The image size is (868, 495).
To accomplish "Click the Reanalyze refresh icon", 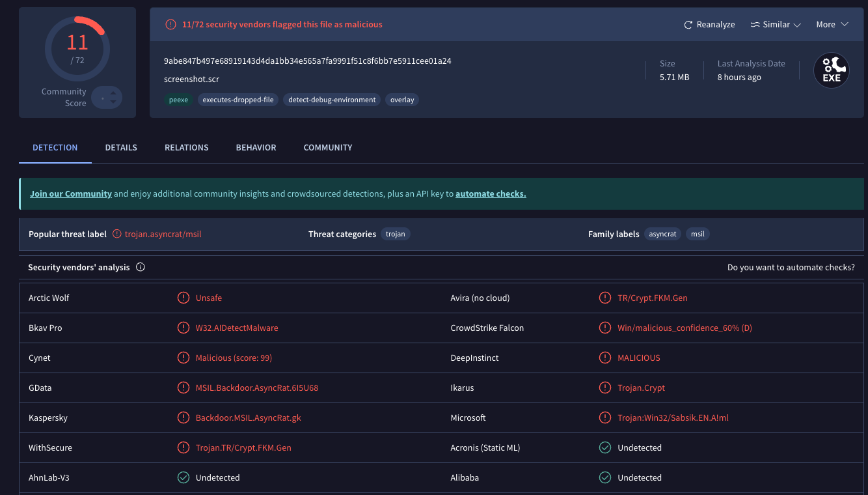I will pos(688,25).
